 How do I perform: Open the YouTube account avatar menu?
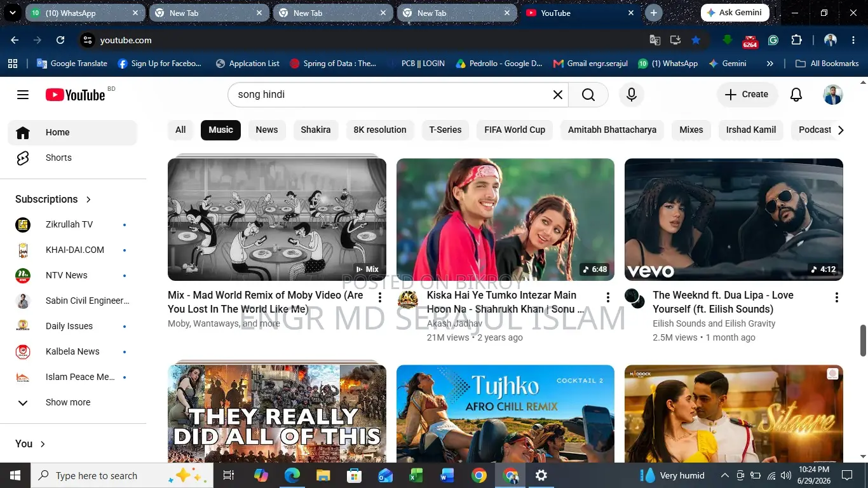(x=832, y=95)
